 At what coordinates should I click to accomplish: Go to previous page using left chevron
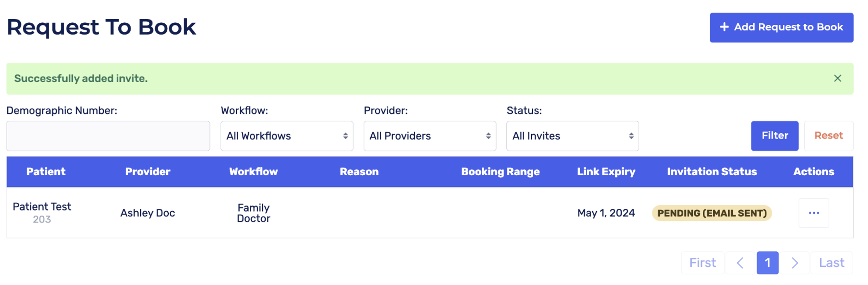pos(740,263)
